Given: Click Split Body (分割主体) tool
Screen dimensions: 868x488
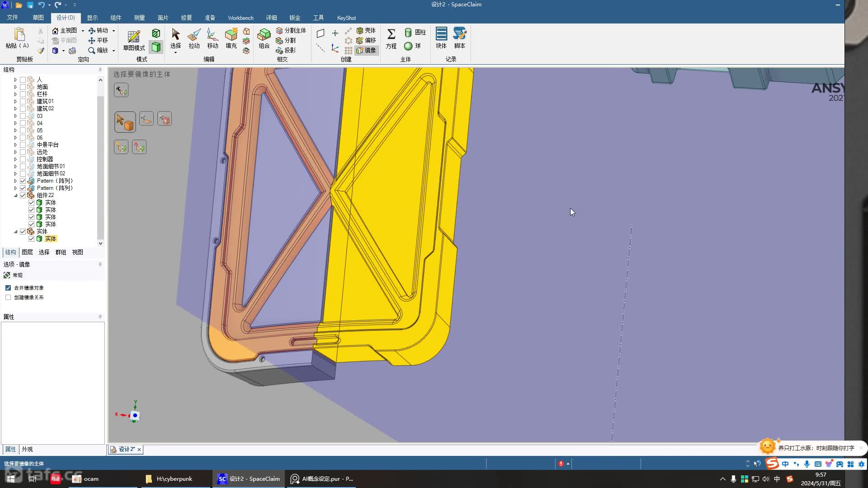Looking at the screenshot, I should pyautogui.click(x=291, y=30).
